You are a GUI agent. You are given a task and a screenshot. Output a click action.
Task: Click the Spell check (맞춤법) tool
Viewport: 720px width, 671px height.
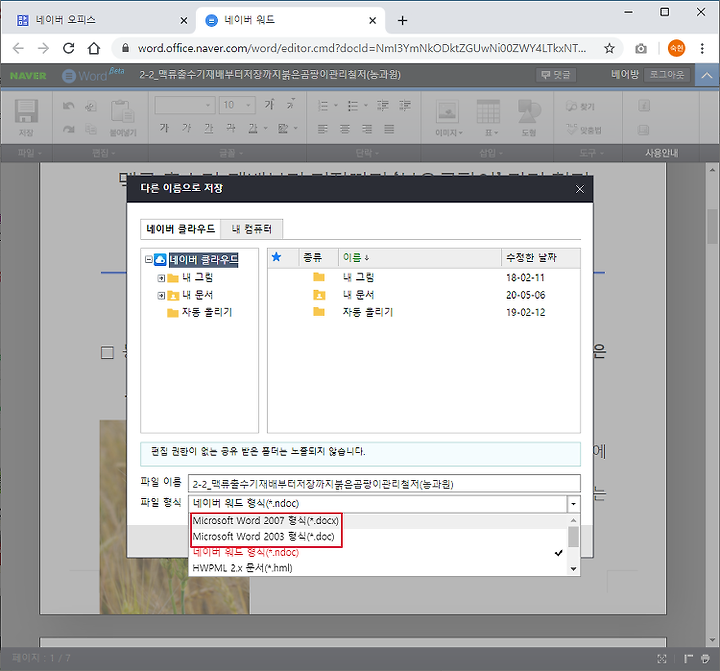[x=583, y=130]
